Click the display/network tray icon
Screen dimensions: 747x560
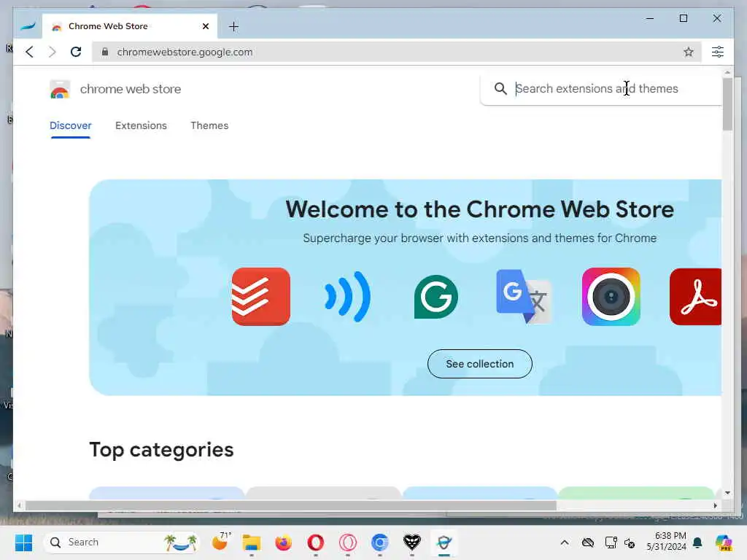[x=611, y=542]
